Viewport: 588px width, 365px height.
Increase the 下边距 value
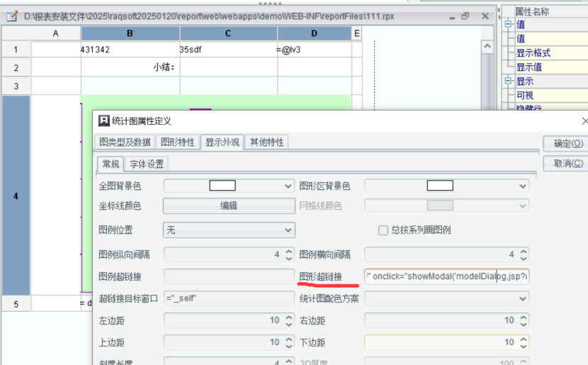click(524, 339)
